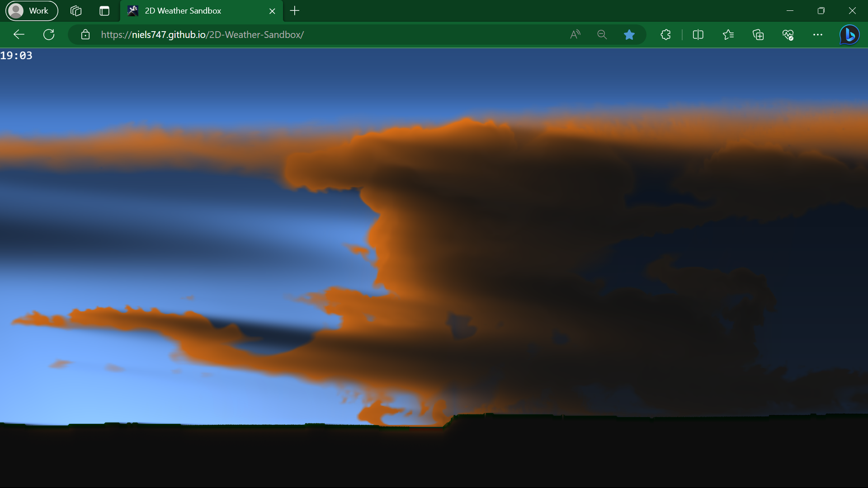Click the site security padlock
This screenshot has height=488, width=868.
point(85,35)
